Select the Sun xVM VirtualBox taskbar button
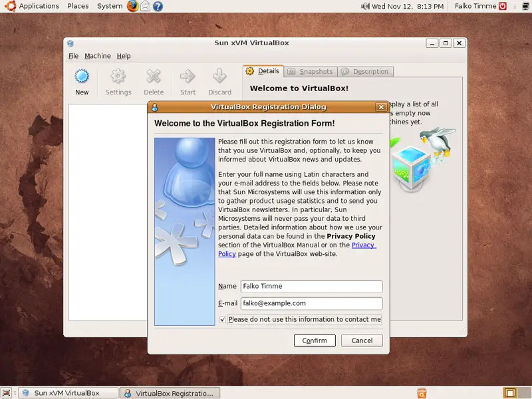 68,393
